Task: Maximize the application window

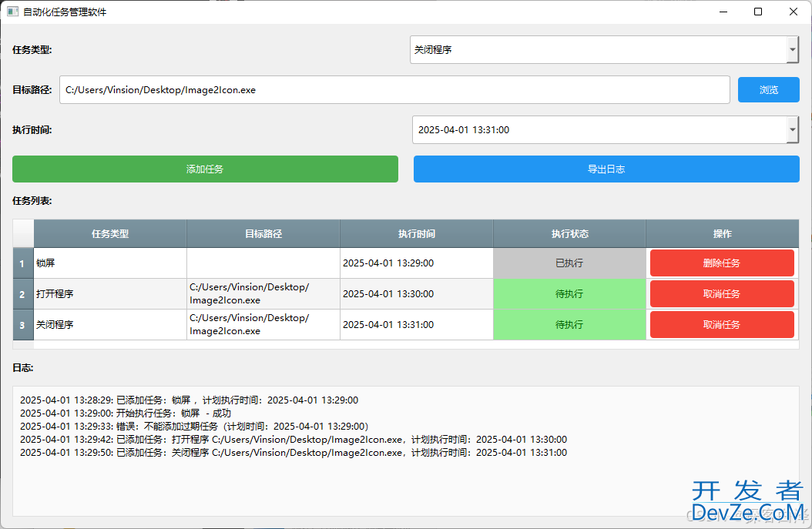Action: [758, 12]
